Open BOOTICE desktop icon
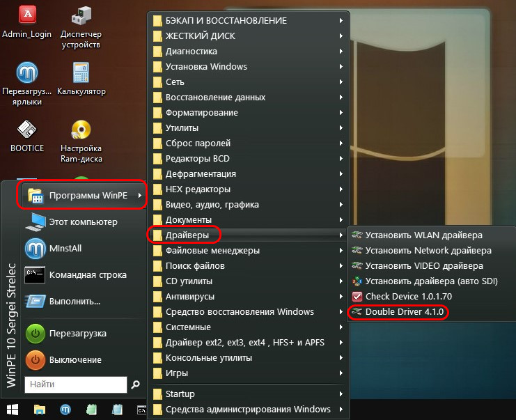This screenshot has width=516, height=420. (27, 136)
